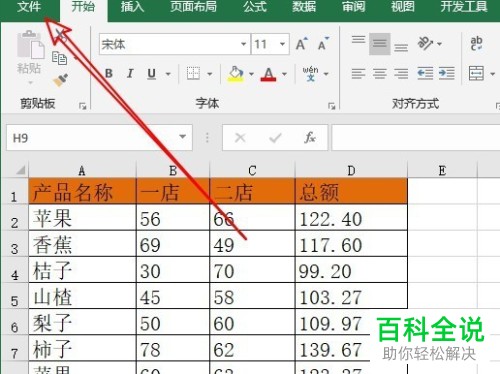Expand the font color dropdown arrow
Viewport: 500px width, 374px height.
[284, 74]
